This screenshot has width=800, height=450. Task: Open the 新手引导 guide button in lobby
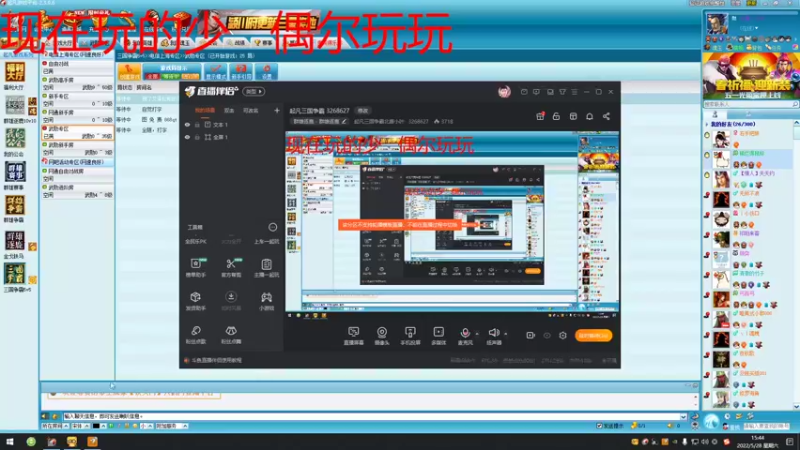(241, 72)
